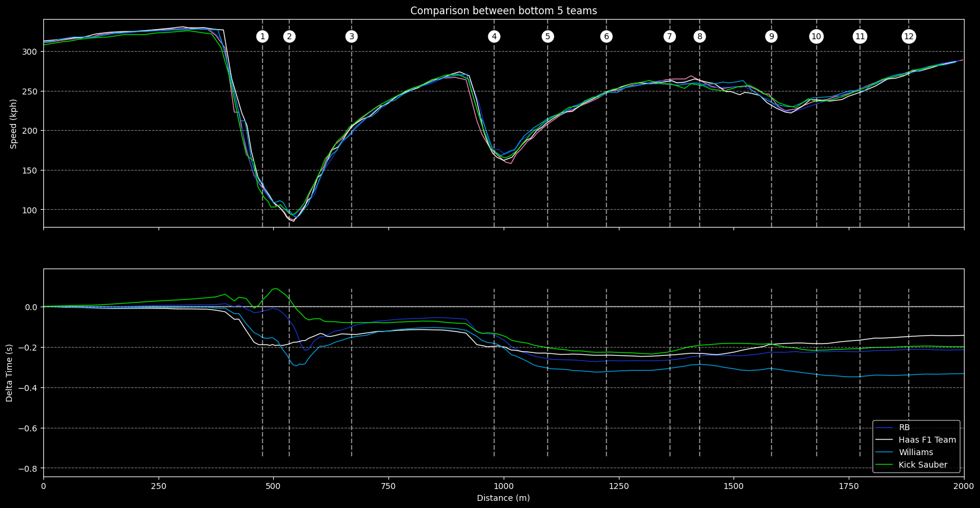Viewport: 980px width, 508px height.
Task: Select the corner 2 circle marker
Action: point(289,37)
